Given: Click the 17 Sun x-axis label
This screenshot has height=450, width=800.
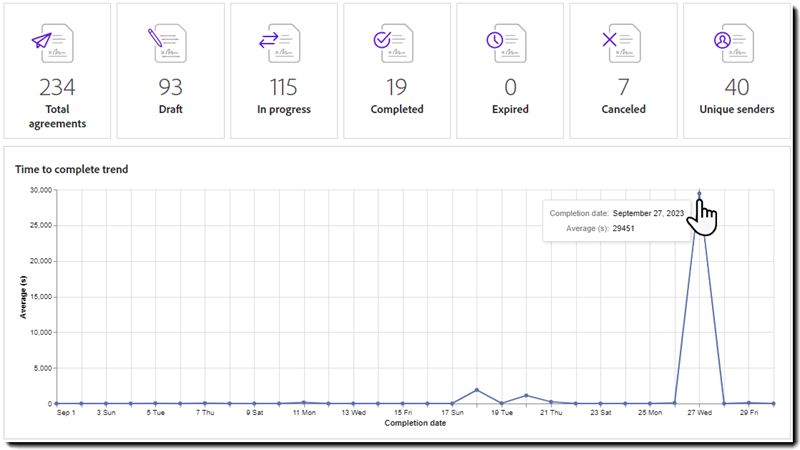Looking at the screenshot, I should 452,413.
